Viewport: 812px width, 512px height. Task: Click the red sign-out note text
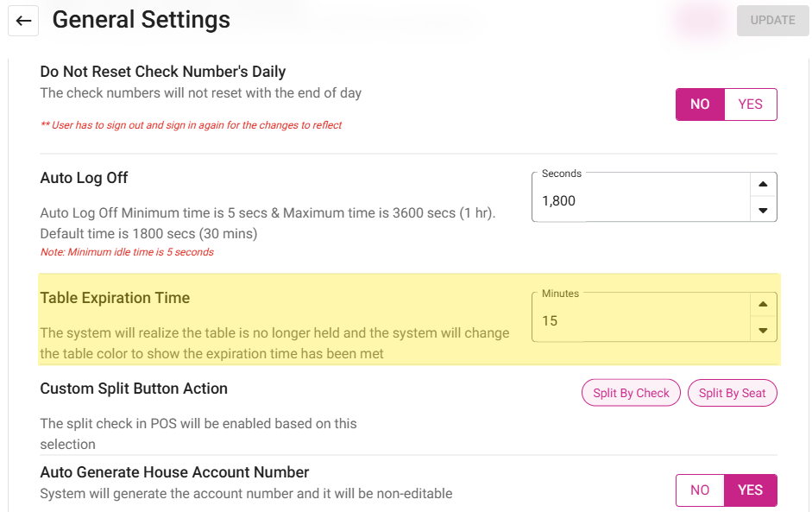coord(191,125)
